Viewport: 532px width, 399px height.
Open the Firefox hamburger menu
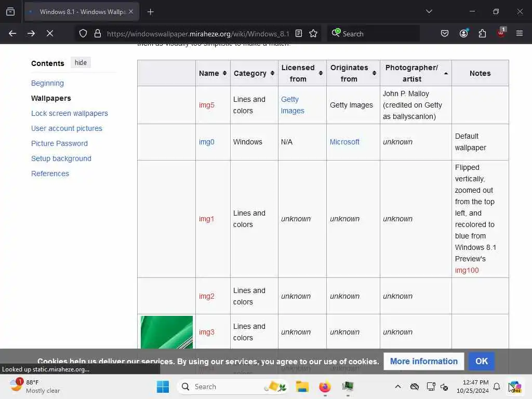[519, 33]
